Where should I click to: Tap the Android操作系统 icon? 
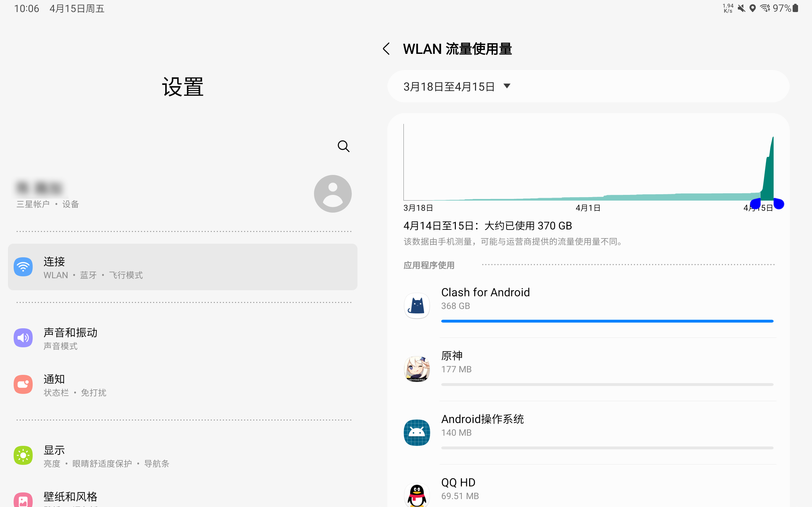(x=417, y=432)
